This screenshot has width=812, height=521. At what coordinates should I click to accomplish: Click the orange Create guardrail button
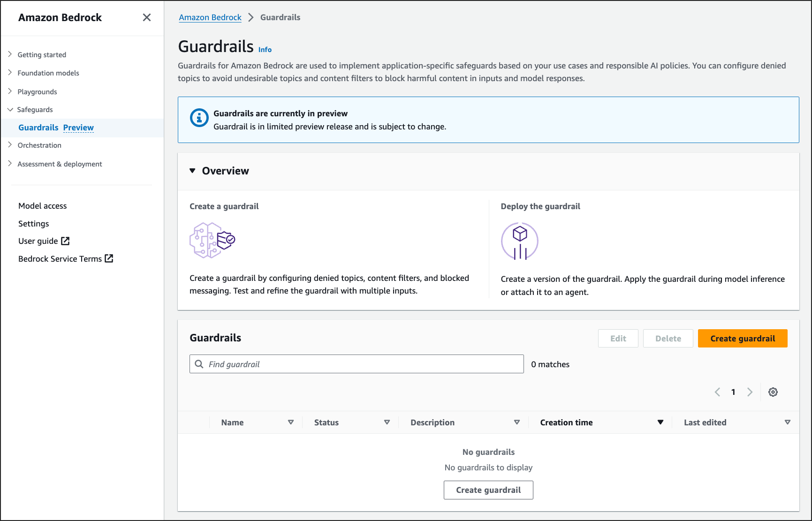point(743,339)
